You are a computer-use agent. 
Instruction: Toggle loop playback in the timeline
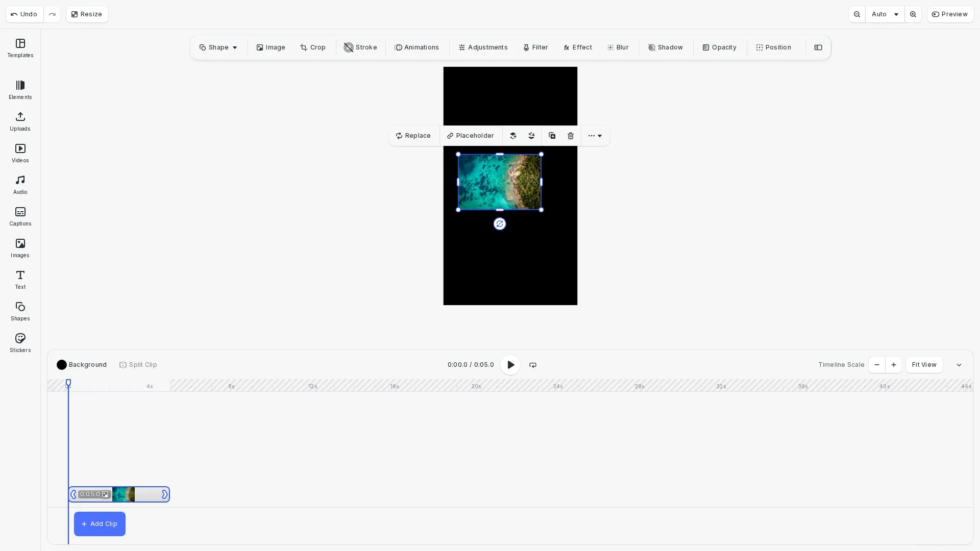[x=532, y=365]
